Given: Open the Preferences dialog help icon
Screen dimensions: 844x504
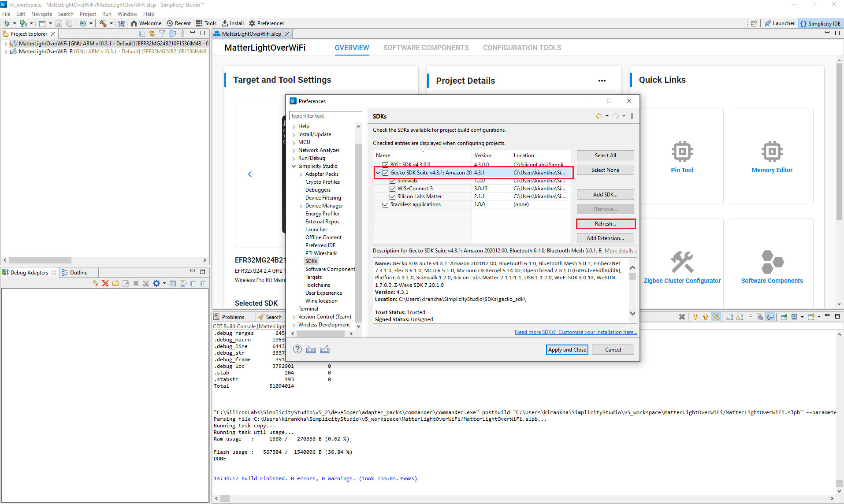Looking at the screenshot, I should [x=297, y=349].
